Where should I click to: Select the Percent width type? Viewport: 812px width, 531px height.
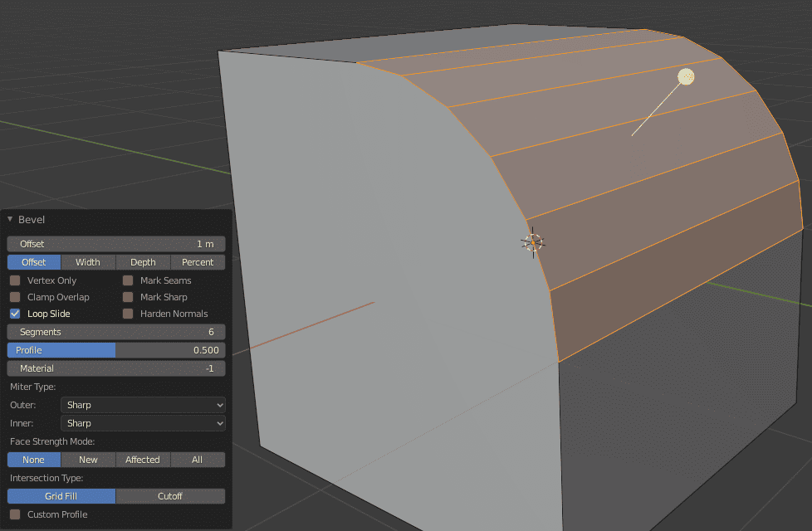(198, 261)
